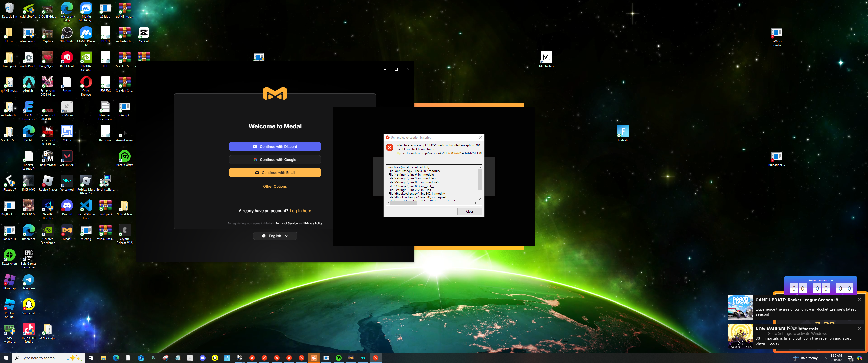Show hidden system tray icons
This screenshot has height=363, width=868.
point(825,358)
